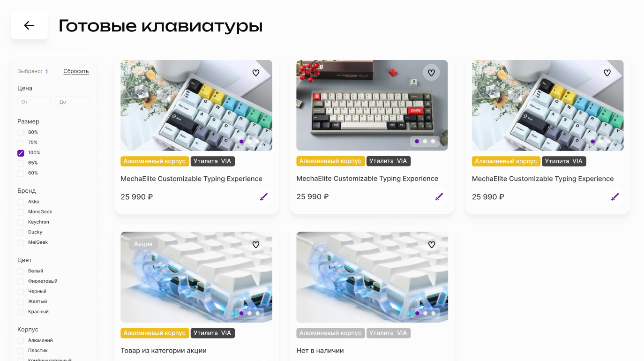Click the back arrow button
644x361 pixels.
(29, 25)
